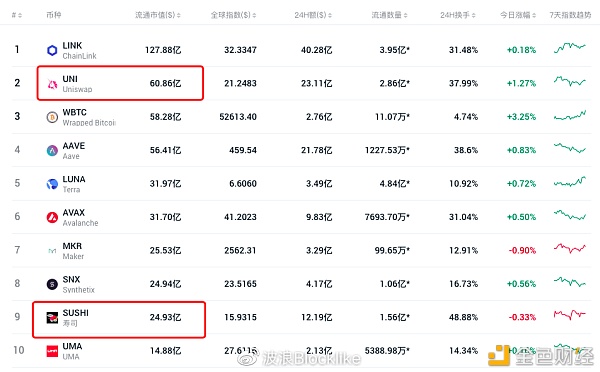
Task: Sort by rank # column header
Action: (16, 15)
